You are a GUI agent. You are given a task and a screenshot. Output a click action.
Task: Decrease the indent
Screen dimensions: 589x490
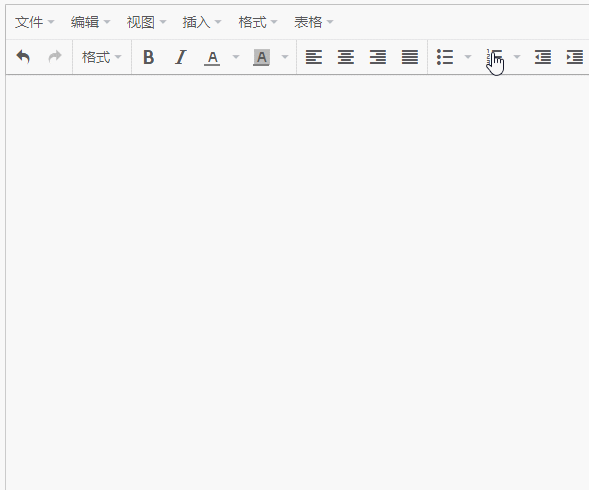point(543,57)
